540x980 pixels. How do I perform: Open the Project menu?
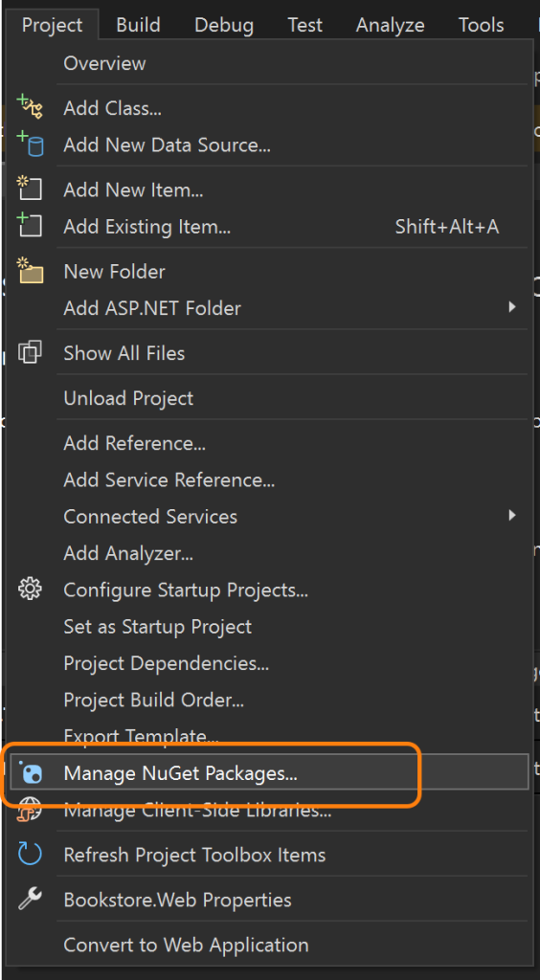pos(52,25)
